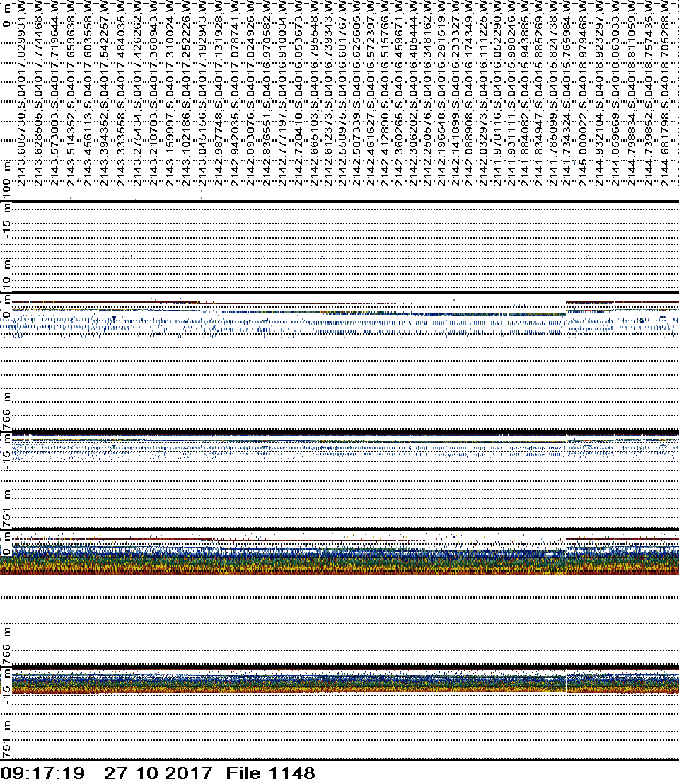Pick position label 2142.196548,S,04016.291519,W
Image resolution: width=679 pixels, height=784 pixels.
(x=441, y=93)
